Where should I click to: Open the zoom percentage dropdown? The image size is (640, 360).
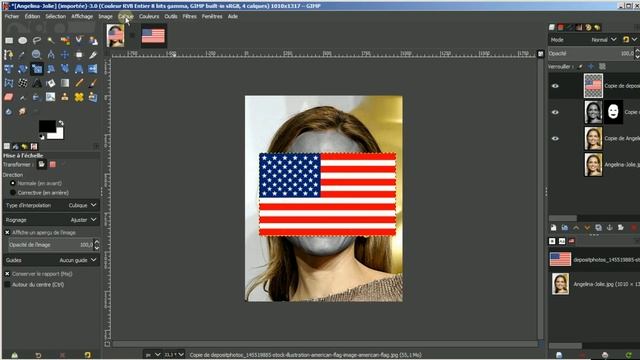click(x=174, y=355)
